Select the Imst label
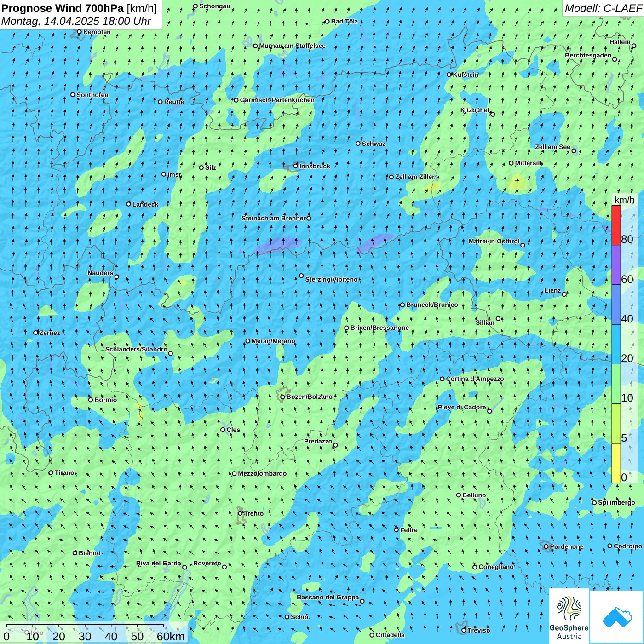This screenshot has width=644, height=644. pyautogui.click(x=174, y=174)
